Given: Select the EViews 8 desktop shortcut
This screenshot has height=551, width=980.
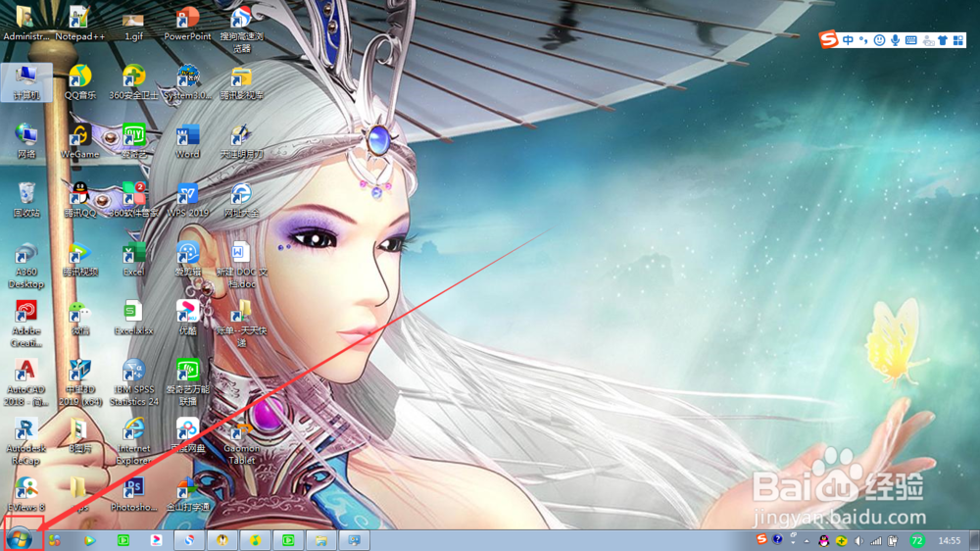Looking at the screenshot, I should pyautogui.click(x=26, y=494).
